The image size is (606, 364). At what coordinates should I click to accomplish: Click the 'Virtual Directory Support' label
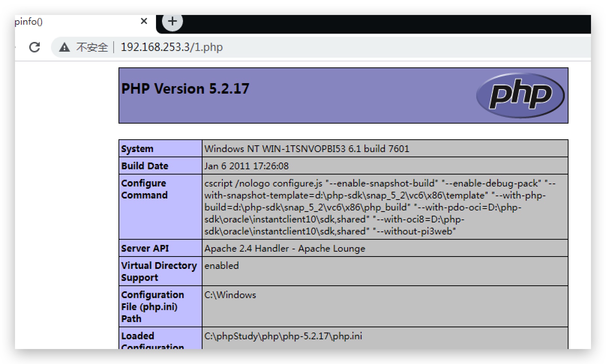[159, 272]
